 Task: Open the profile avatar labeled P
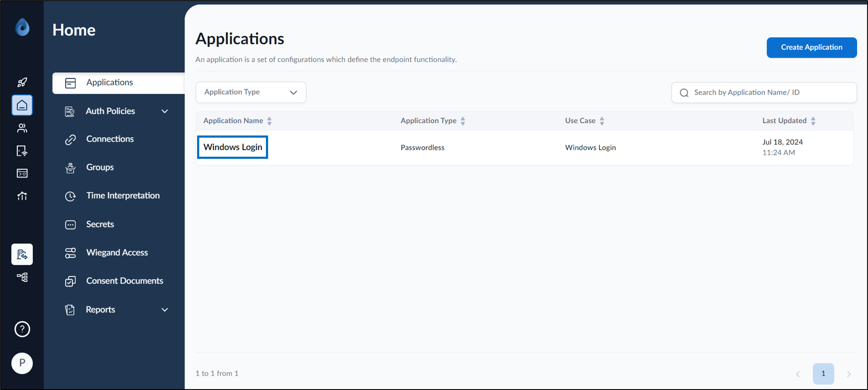pos(22,363)
